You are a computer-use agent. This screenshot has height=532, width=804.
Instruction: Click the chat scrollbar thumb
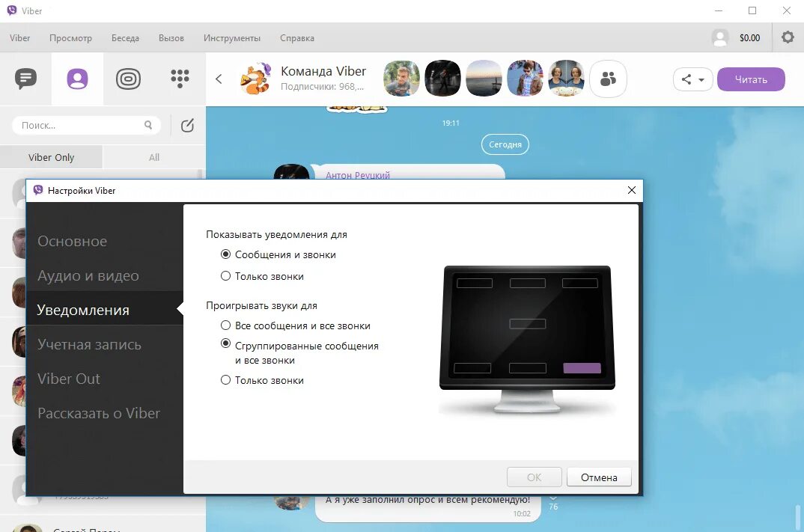pos(797,518)
